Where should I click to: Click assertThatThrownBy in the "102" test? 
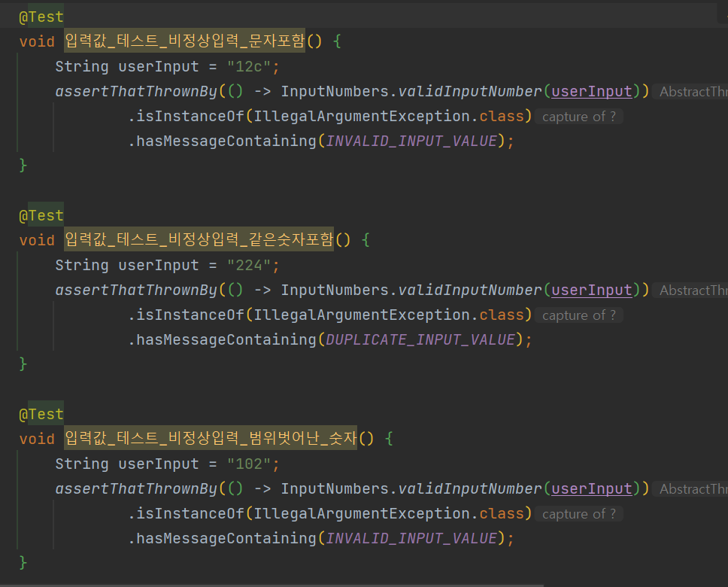click(137, 489)
